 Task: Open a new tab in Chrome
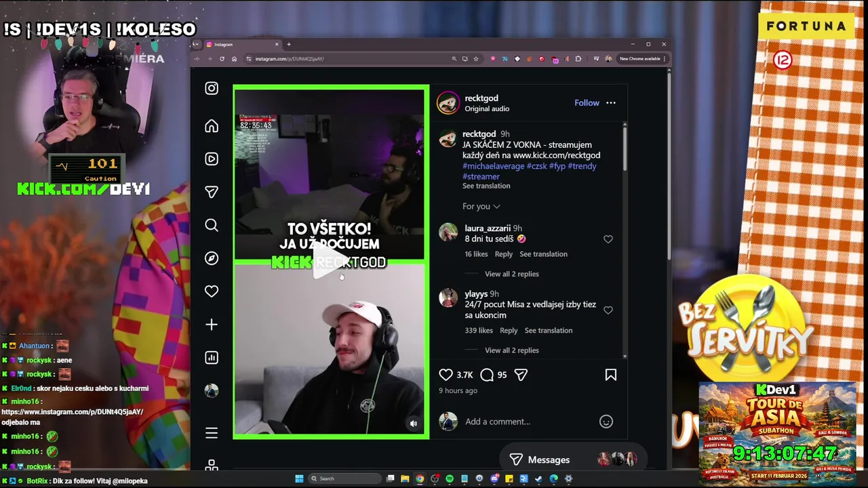289,45
